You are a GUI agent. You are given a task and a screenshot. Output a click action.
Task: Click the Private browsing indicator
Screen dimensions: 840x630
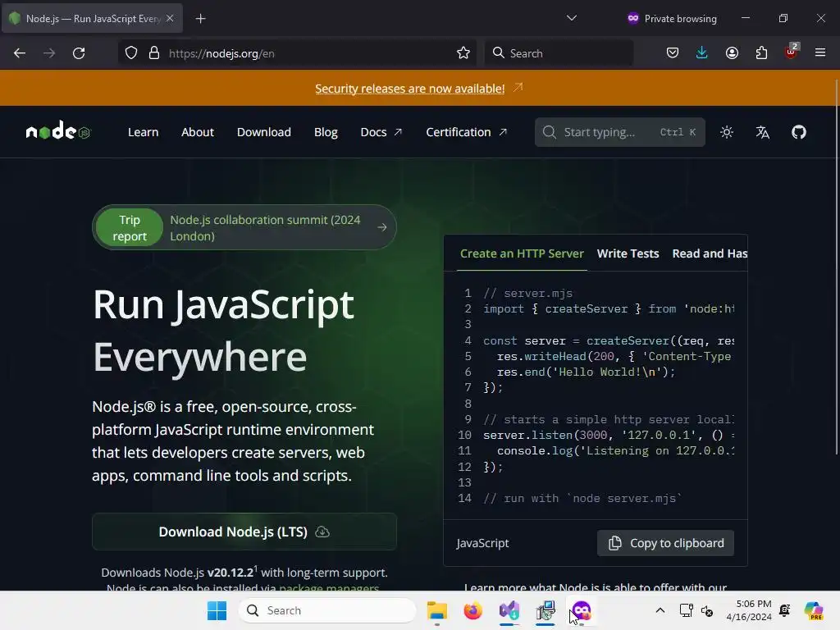[x=672, y=19]
